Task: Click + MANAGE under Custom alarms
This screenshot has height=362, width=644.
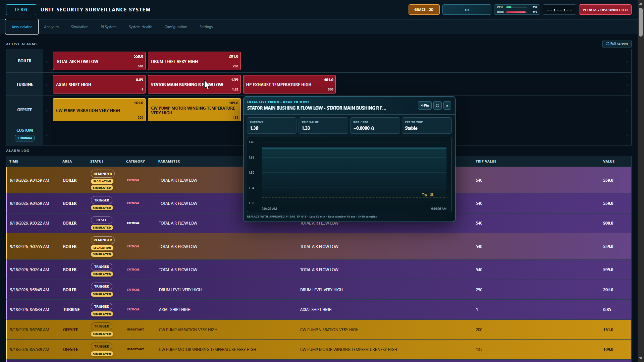Action: pyautogui.click(x=24, y=138)
